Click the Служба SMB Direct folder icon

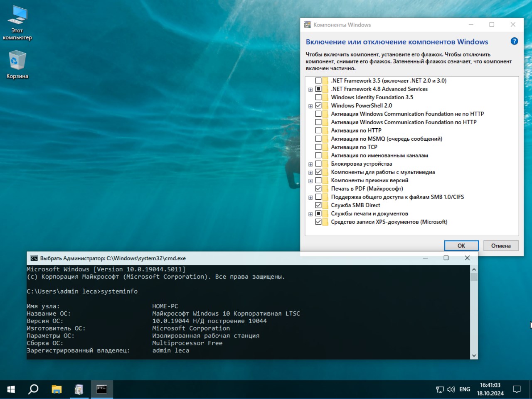(x=325, y=205)
